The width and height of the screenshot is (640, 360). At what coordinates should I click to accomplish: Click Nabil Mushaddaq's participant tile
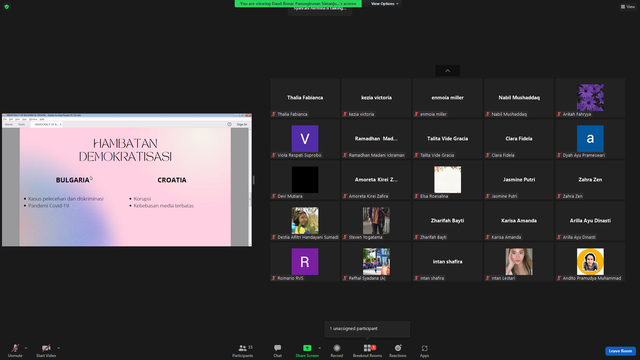tap(519, 98)
